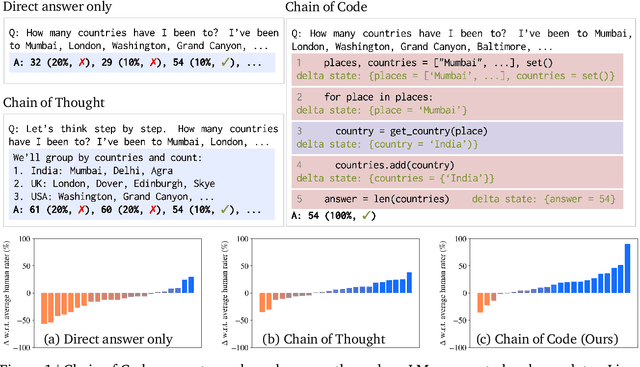The width and height of the screenshot is (640, 367).
Task: Click the green checkmark in Chain of Thought box
Action: pos(225,210)
